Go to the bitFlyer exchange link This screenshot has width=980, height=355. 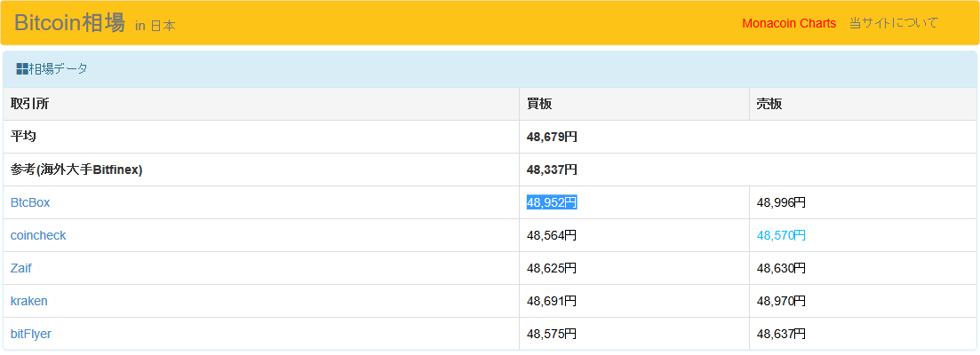pos(31,334)
